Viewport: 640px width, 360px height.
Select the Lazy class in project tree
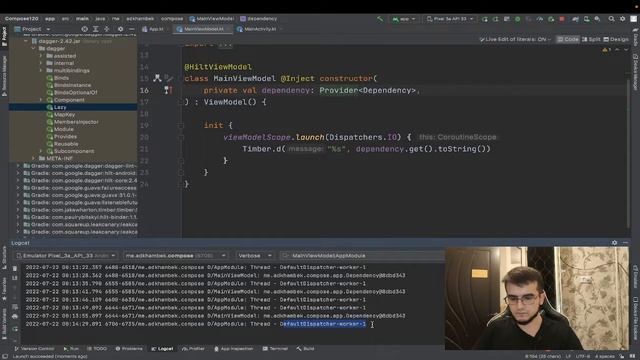(60, 107)
